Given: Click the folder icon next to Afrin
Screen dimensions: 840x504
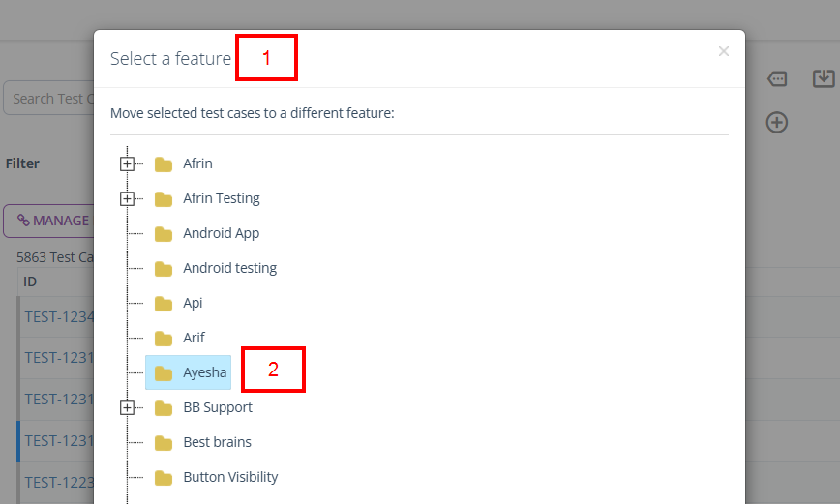Looking at the screenshot, I should pos(164,164).
